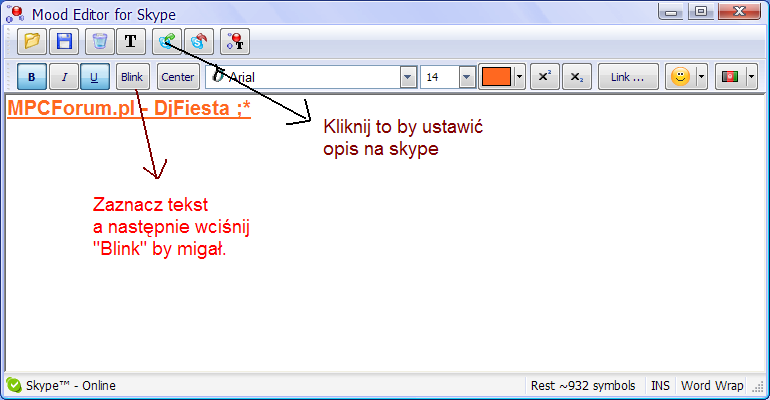
Task: Insert the flag icon
Action: click(730, 77)
